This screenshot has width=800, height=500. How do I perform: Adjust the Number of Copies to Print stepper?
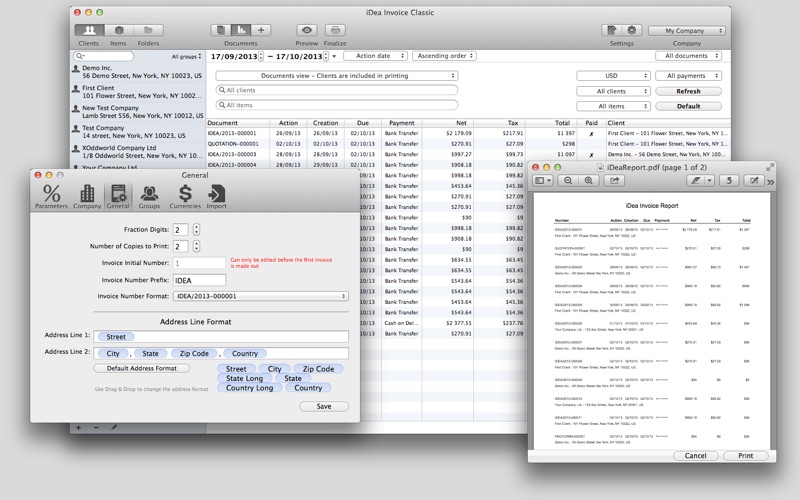pos(196,246)
